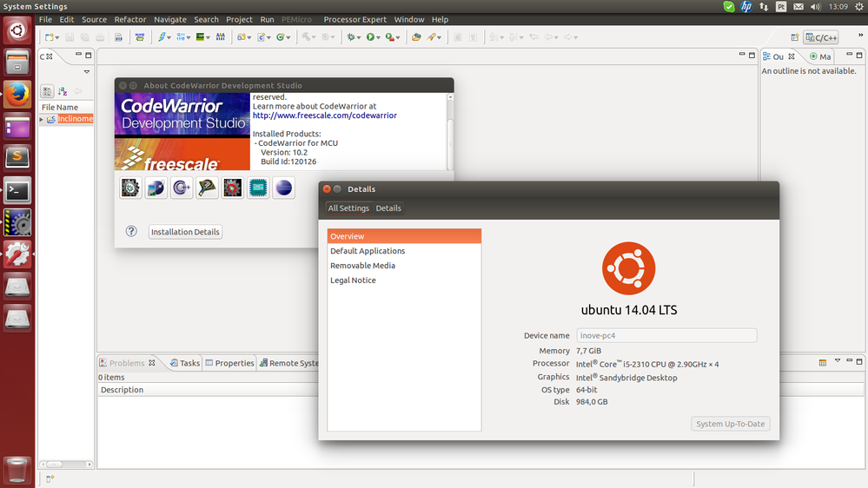This screenshot has width=868, height=488.
Task: Click the help question mark icon in About dialog
Action: click(131, 231)
